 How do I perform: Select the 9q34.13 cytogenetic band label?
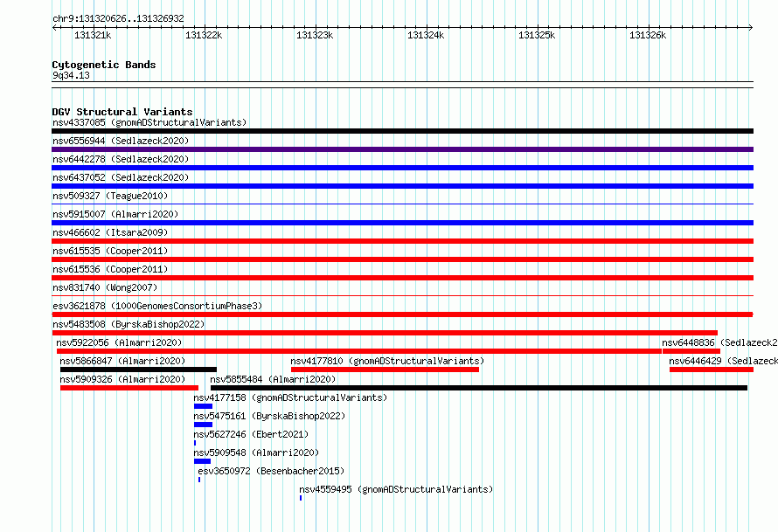coord(71,75)
